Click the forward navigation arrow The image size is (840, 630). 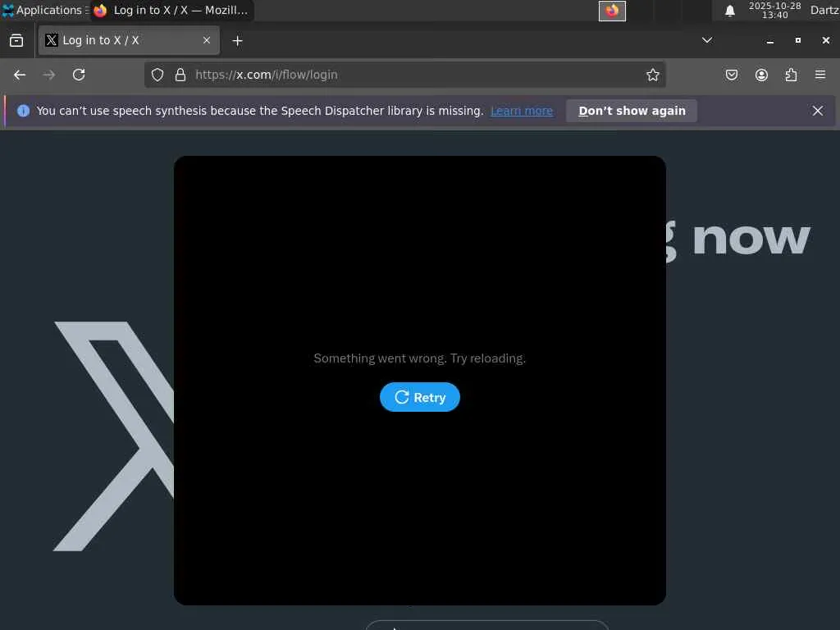(48, 75)
